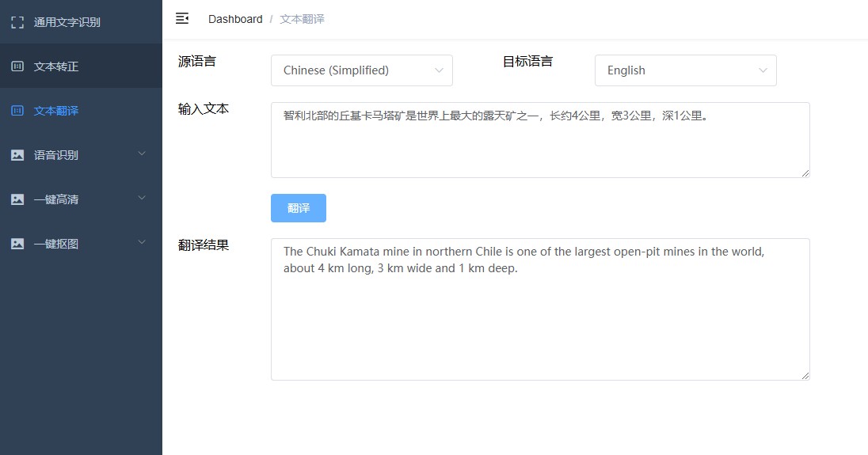Click the 一键抠图 picture icon
Screen dimensions: 868x455
pyautogui.click(x=17, y=243)
